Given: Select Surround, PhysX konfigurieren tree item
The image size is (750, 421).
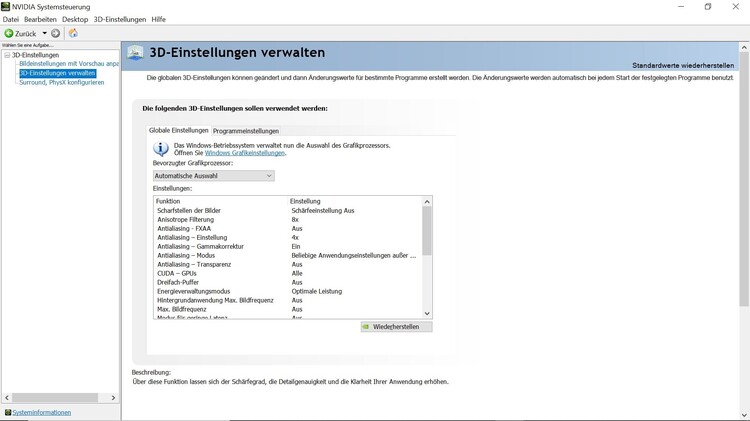Looking at the screenshot, I should [62, 82].
